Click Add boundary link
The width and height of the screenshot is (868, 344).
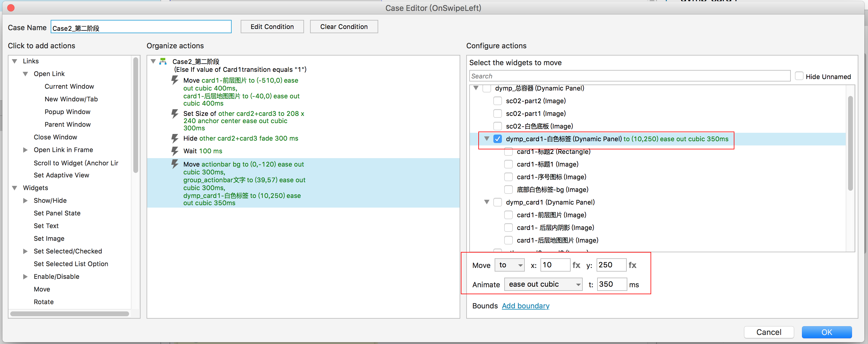coord(525,306)
